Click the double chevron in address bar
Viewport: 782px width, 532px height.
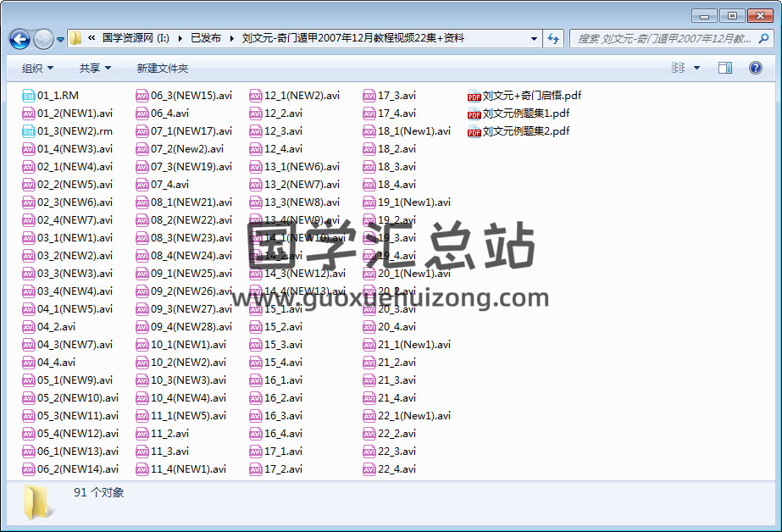pos(92,38)
